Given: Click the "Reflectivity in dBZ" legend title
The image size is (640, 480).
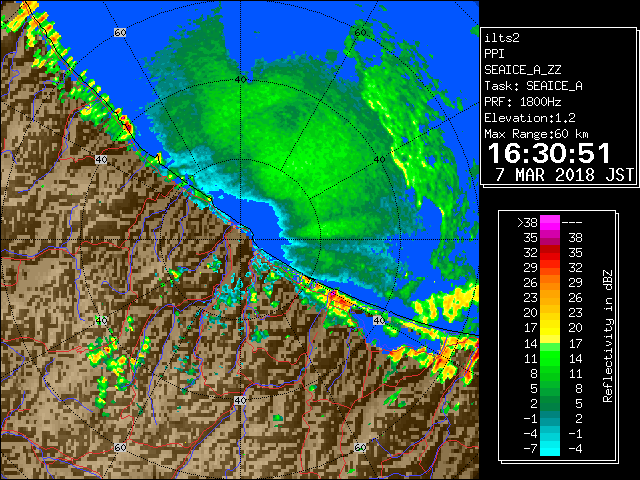Looking at the screenshot, I should (x=608, y=336).
